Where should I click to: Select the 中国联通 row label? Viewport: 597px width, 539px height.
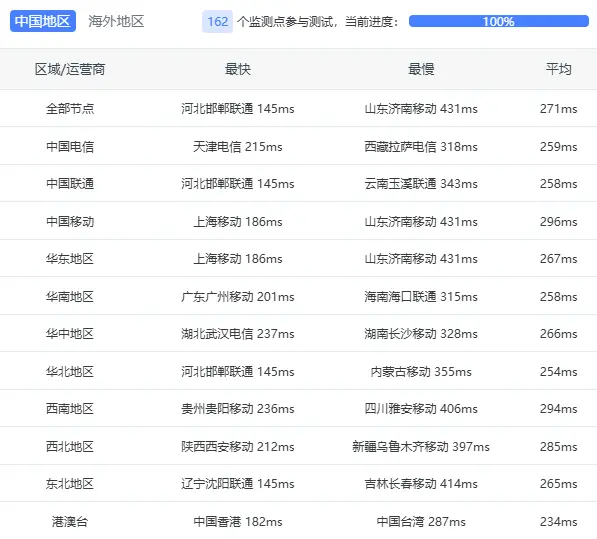70,184
